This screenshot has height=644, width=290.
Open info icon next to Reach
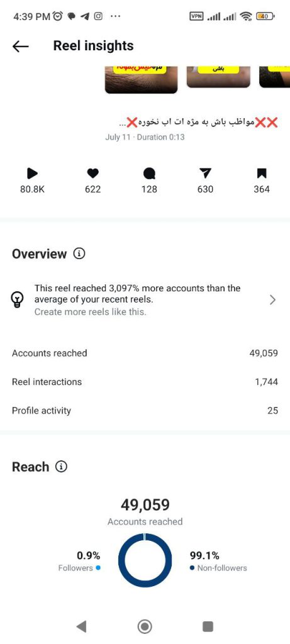(x=61, y=467)
